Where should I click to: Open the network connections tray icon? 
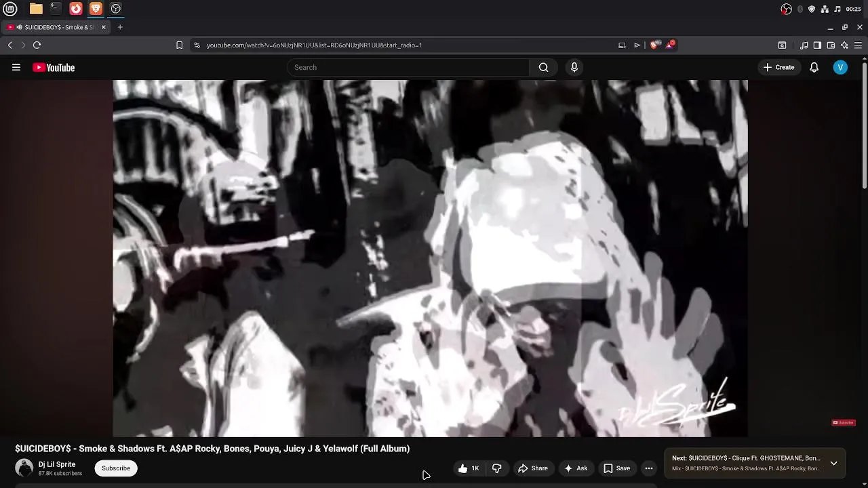(825, 9)
